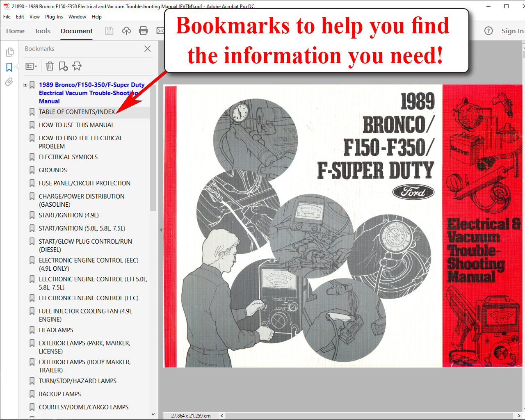Click bookmark icon beside BACKUP LAMPS entry
The height and width of the screenshot is (420, 525).
tap(32, 394)
